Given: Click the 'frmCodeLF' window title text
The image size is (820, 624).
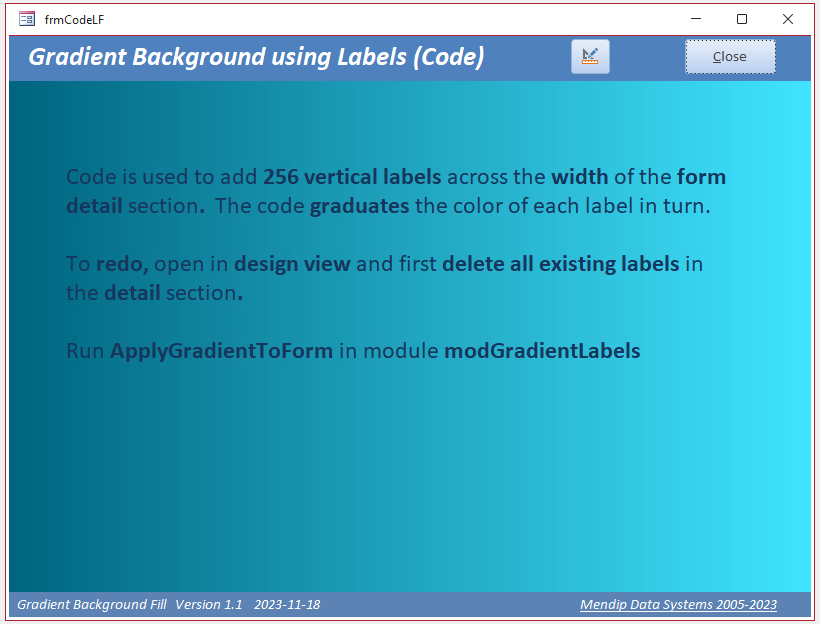Looking at the screenshot, I should (74, 20).
